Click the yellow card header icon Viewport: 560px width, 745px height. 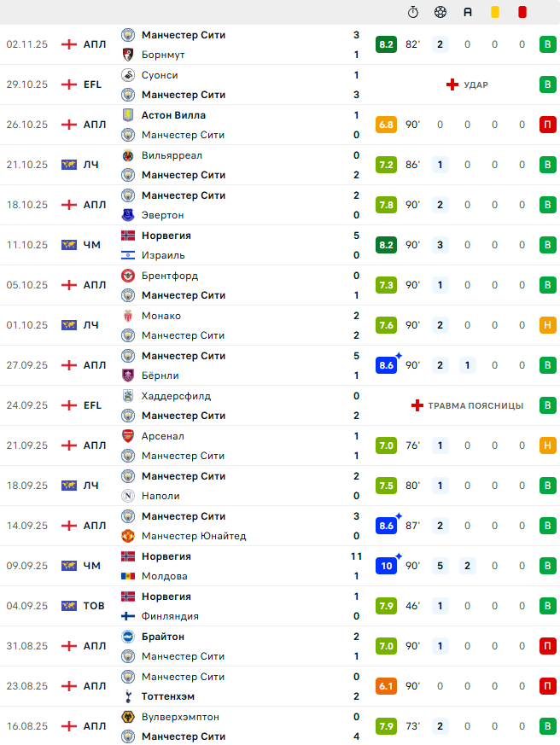point(495,12)
